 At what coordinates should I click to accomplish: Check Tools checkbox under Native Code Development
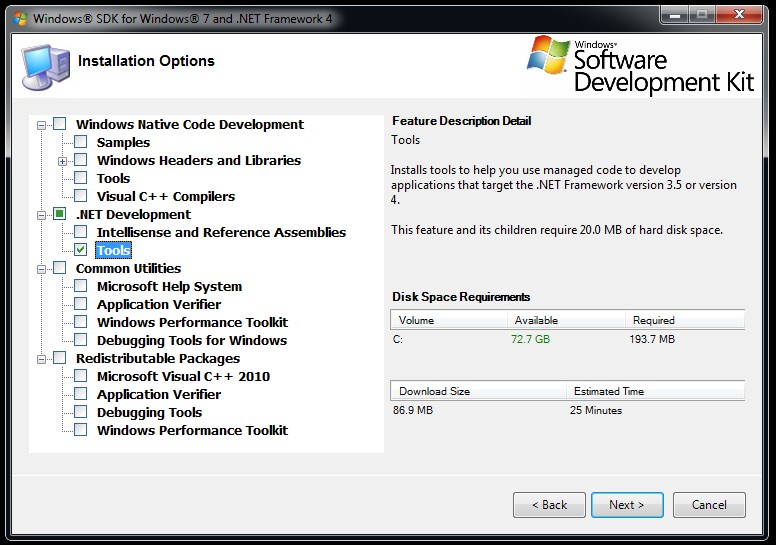click(x=81, y=178)
